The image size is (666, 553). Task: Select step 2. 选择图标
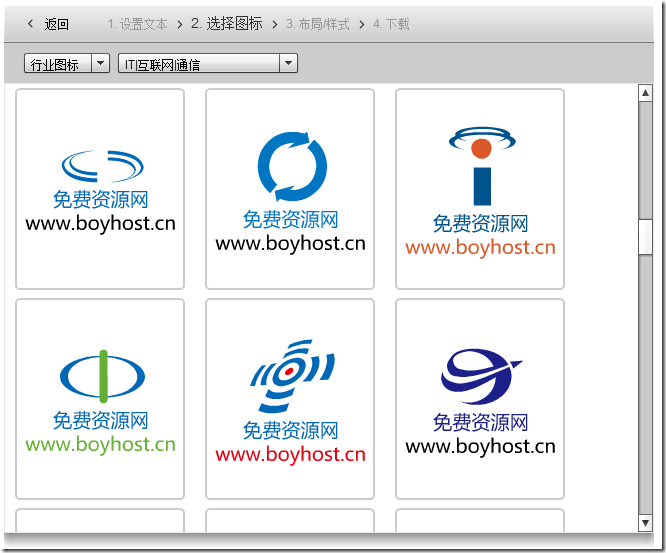point(226,24)
